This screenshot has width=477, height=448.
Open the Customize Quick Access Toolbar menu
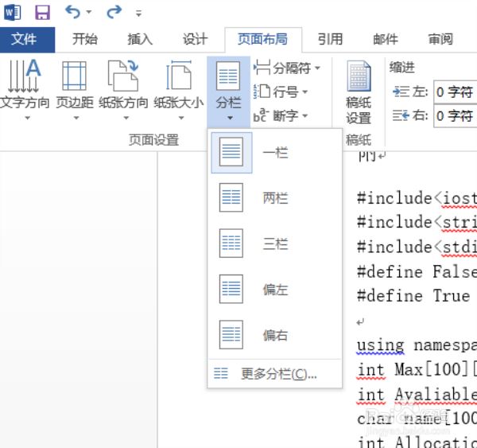coord(138,13)
